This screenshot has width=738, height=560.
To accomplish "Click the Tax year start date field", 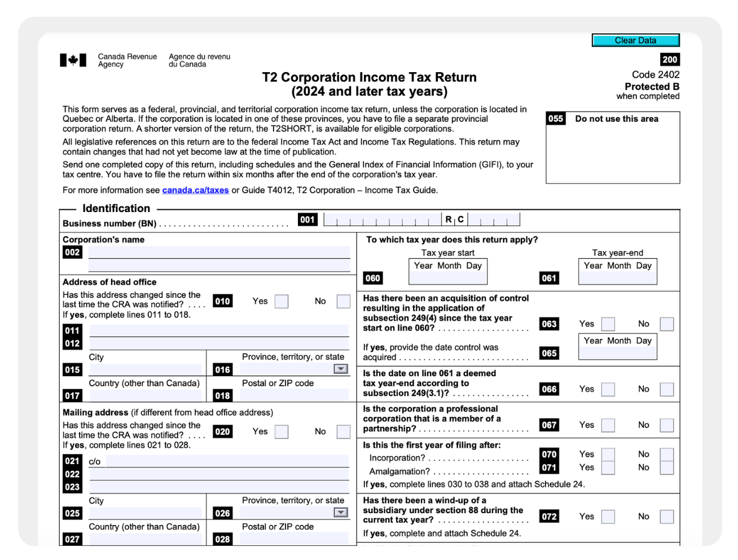I will (447, 278).
